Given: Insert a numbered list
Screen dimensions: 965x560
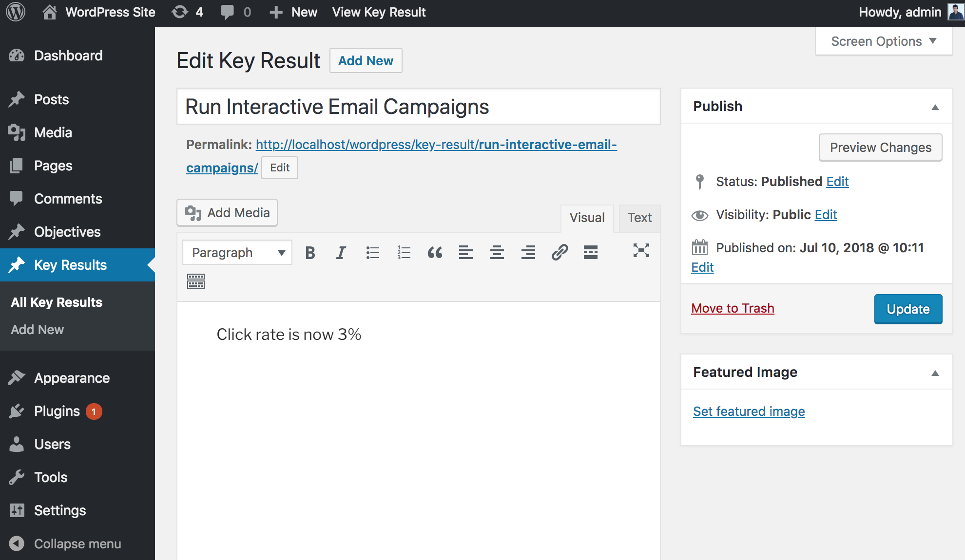Looking at the screenshot, I should (x=404, y=252).
